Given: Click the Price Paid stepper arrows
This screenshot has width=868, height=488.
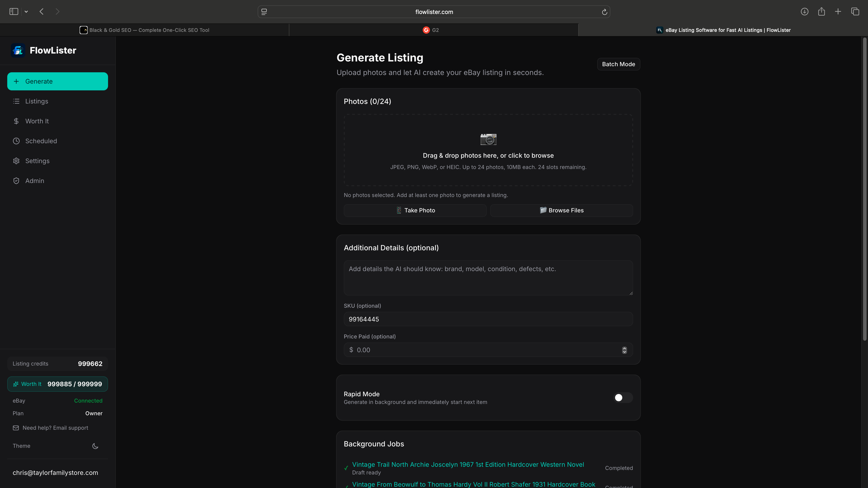Looking at the screenshot, I should click(x=624, y=350).
